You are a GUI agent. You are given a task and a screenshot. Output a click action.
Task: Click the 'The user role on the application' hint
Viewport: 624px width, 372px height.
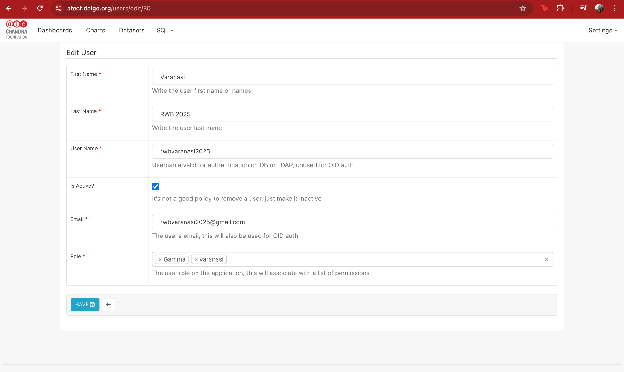click(261, 273)
